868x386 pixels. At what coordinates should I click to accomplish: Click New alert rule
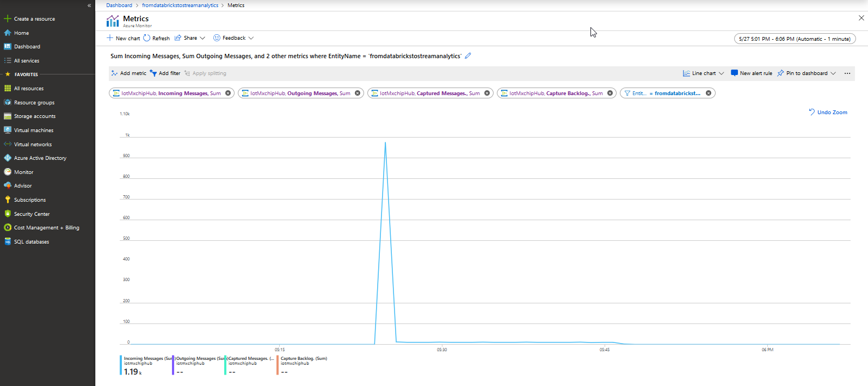(x=752, y=73)
